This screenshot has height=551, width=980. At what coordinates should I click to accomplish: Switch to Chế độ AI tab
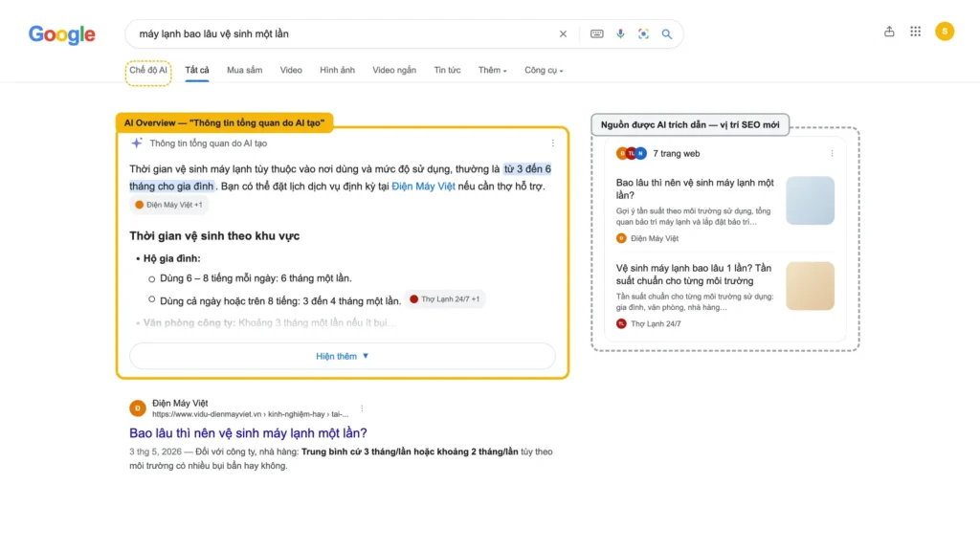[148, 71]
